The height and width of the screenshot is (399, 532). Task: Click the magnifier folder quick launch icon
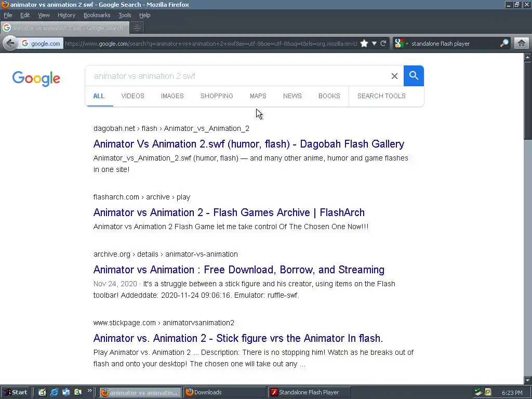(78, 393)
